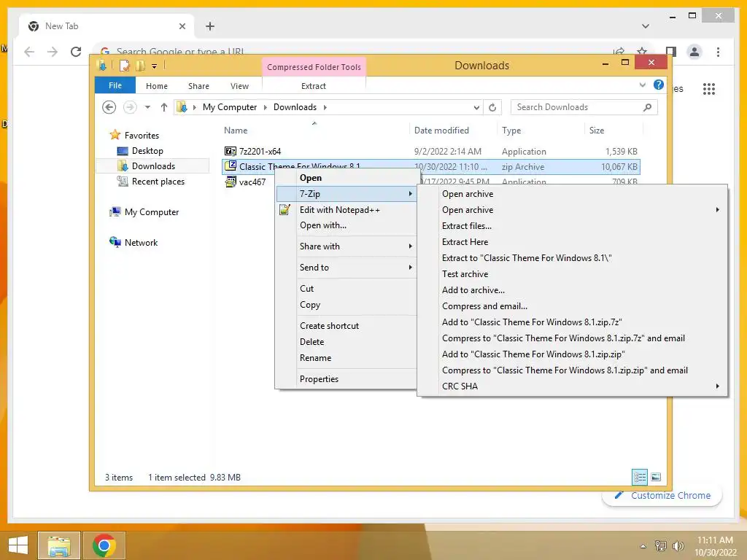Viewport: 747px width, 560px height.
Task: Click the Classic Theme zip archive file icon
Action: tap(230, 166)
